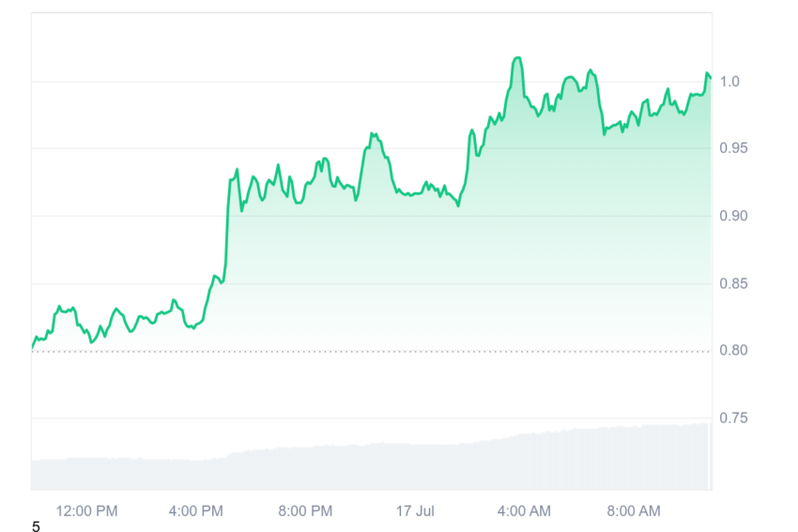This screenshot has width=798, height=532.
Task: Select the 17 Jul date label
Action: [415, 510]
